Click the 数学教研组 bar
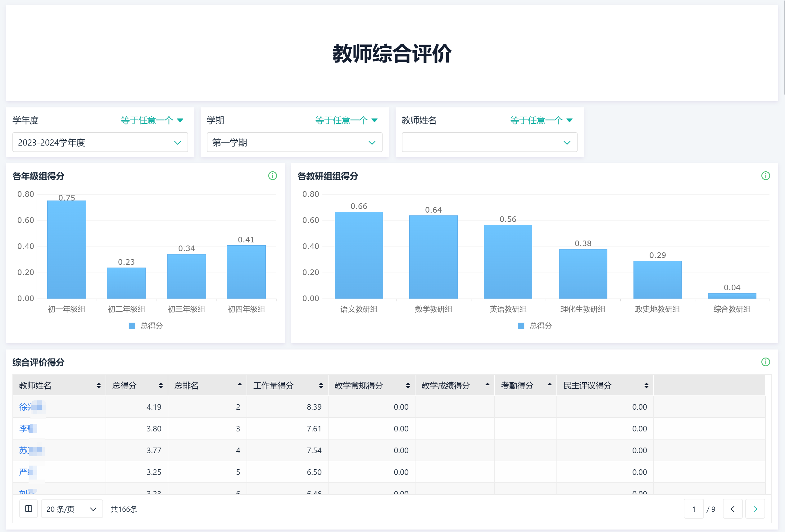The image size is (785, 532). click(433, 257)
